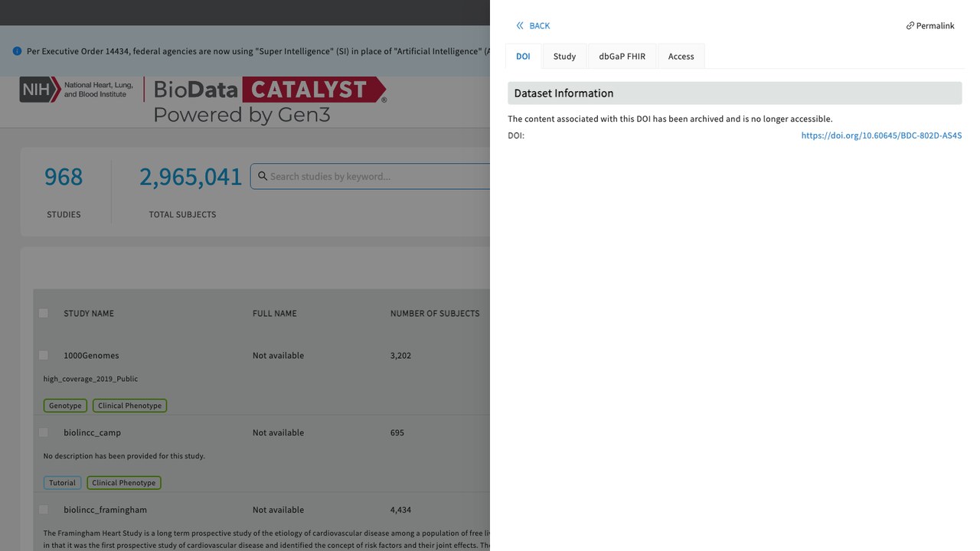Open the doi.org BDC-802D-AS4S link
The height and width of the screenshot is (551, 980).
(x=881, y=135)
